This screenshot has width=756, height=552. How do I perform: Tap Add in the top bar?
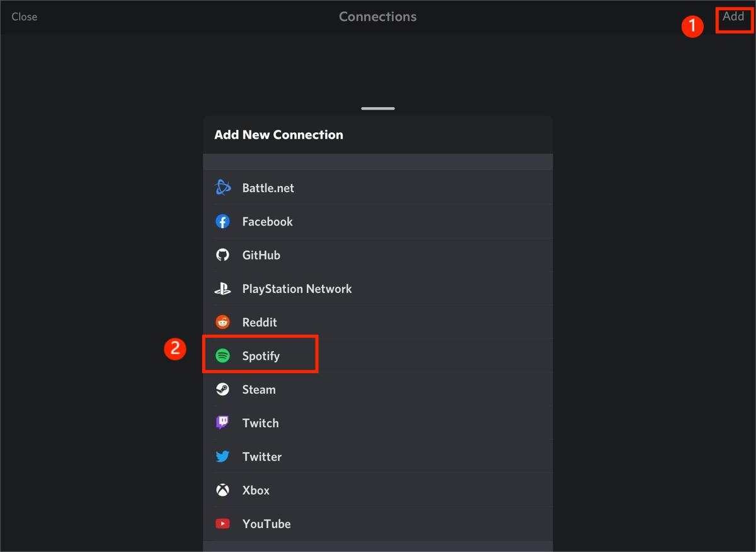tap(733, 17)
